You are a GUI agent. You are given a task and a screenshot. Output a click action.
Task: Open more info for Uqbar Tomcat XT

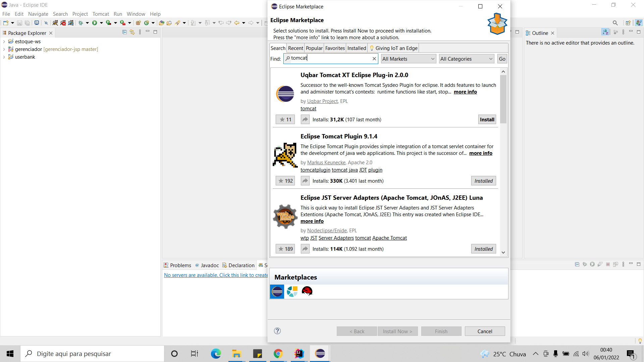(465, 92)
